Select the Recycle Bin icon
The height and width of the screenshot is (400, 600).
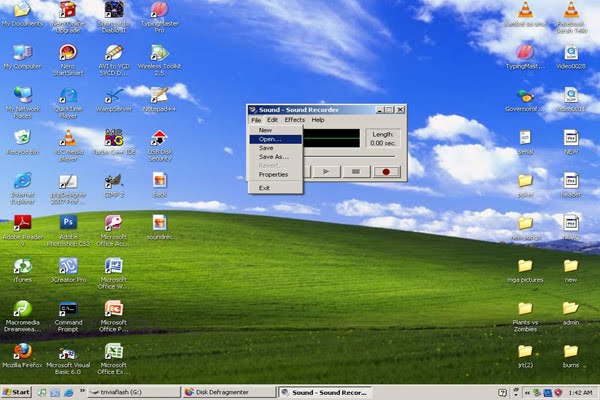point(23,142)
